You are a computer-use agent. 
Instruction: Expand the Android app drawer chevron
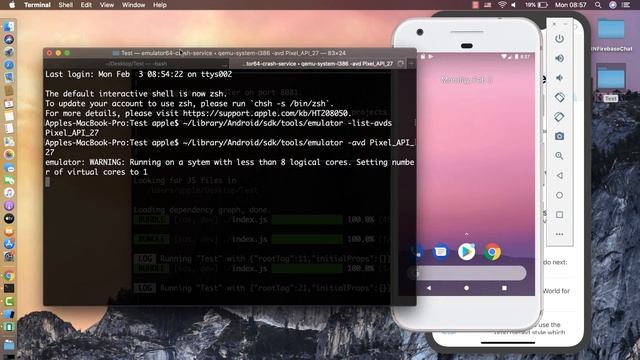466,234
